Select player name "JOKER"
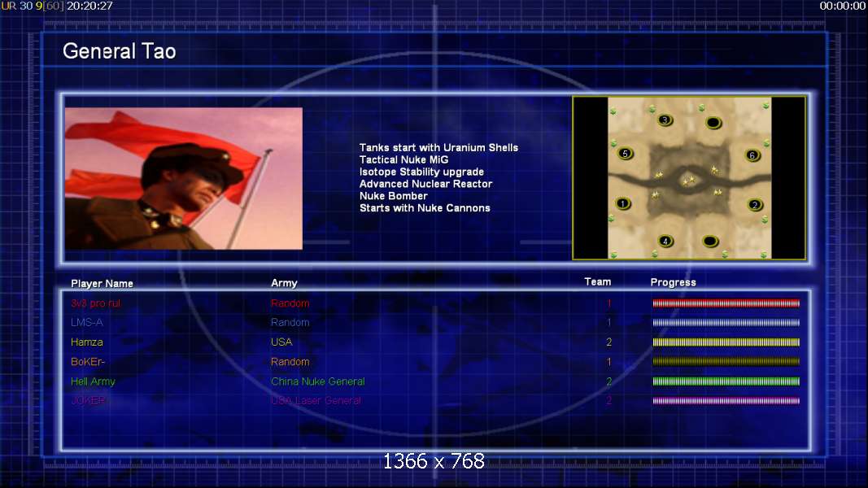Screen dimensions: 868x488 [x=88, y=401]
